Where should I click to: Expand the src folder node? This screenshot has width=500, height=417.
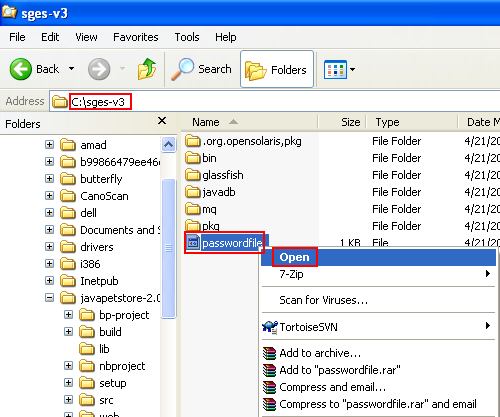click(x=68, y=400)
